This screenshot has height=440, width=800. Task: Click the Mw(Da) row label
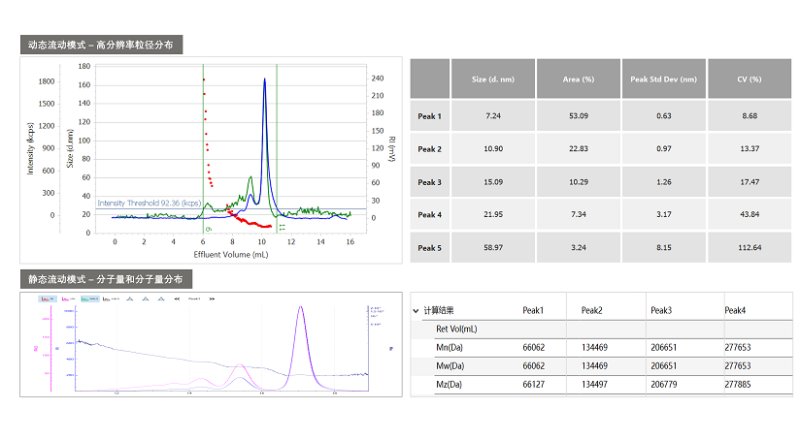pyautogui.click(x=449, y=365)
